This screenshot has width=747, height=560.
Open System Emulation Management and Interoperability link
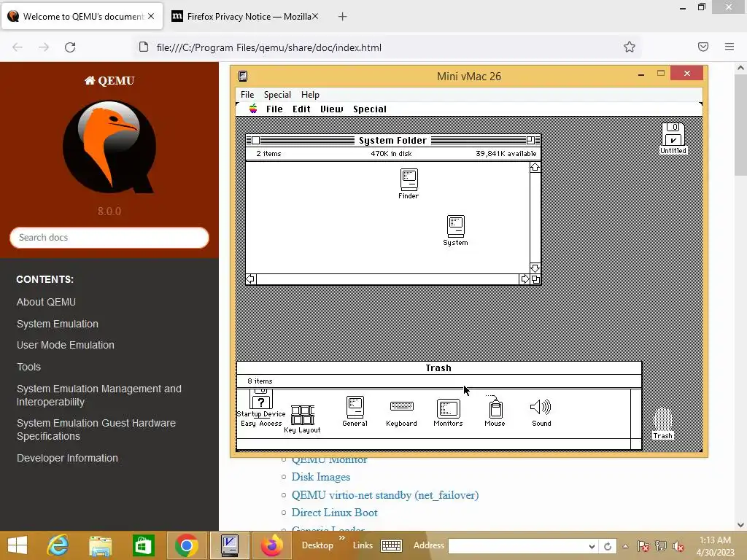(x=99, y=395)
